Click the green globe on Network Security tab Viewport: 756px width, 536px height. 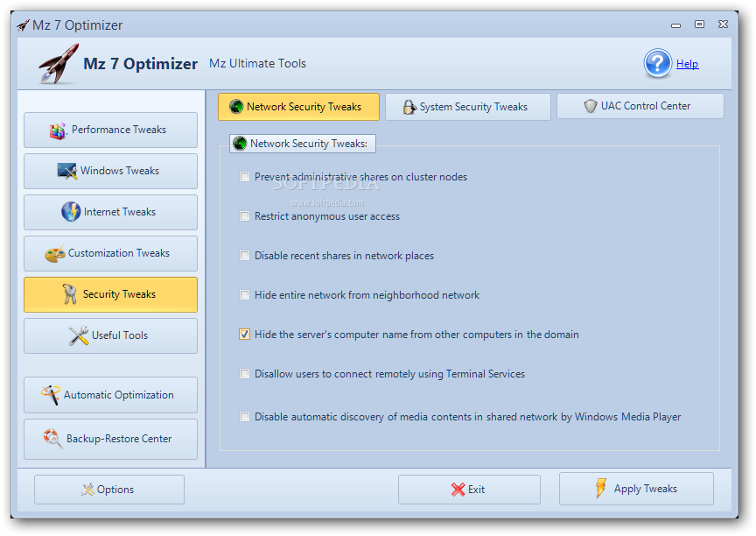click(x=236, y=106)
